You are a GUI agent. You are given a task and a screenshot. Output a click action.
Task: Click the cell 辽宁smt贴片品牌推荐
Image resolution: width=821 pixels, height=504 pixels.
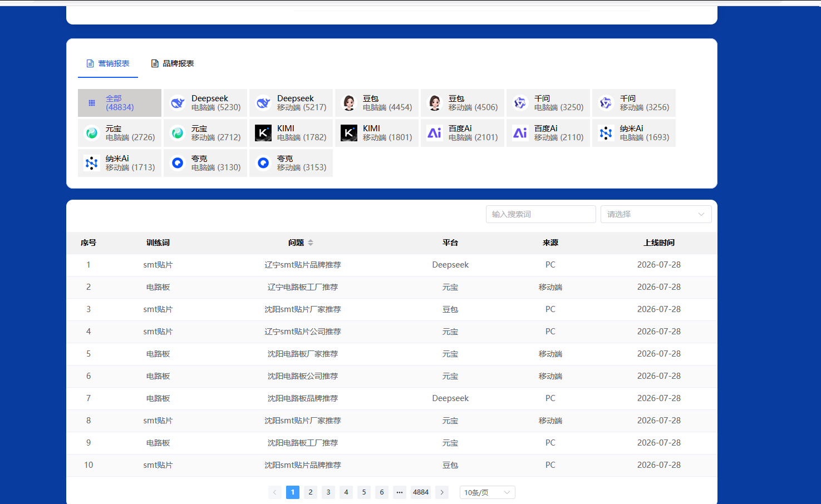pos(303,265)
